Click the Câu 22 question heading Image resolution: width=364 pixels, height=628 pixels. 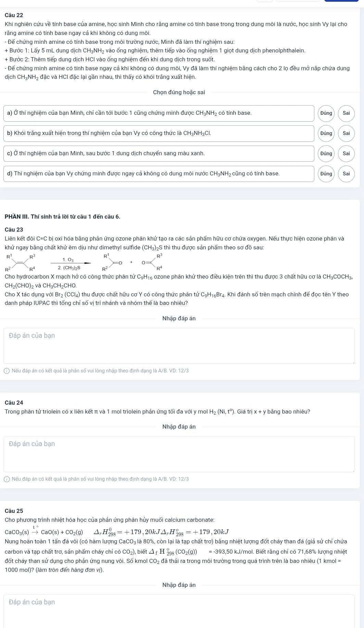[14, 15]
